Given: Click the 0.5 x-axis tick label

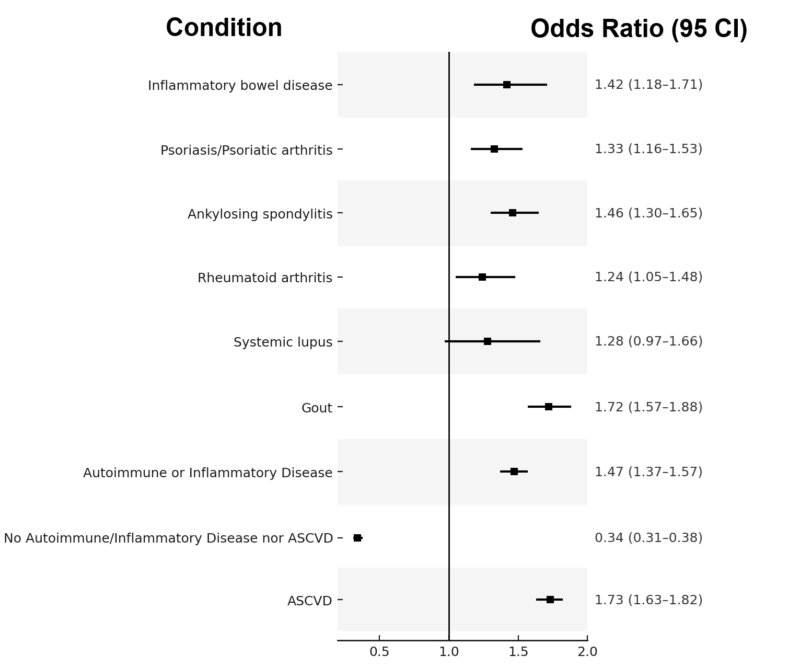Looking at the screenshot, I should 379,652.
